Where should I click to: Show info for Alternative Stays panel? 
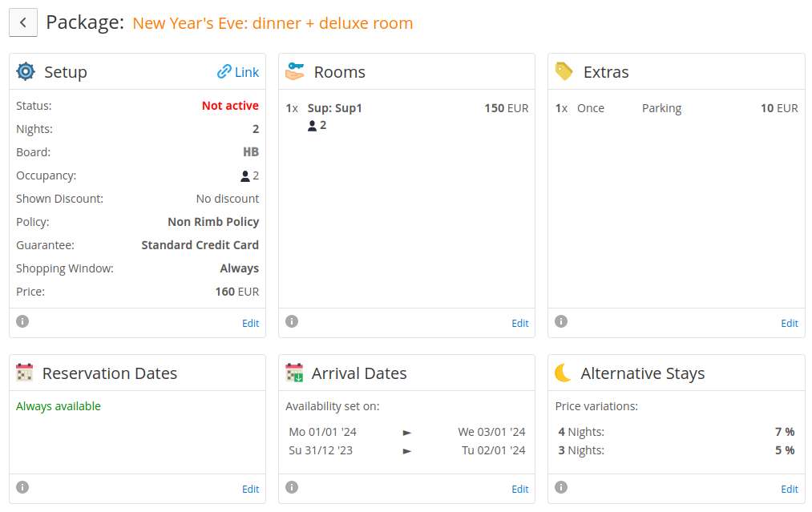click(561, 487)
